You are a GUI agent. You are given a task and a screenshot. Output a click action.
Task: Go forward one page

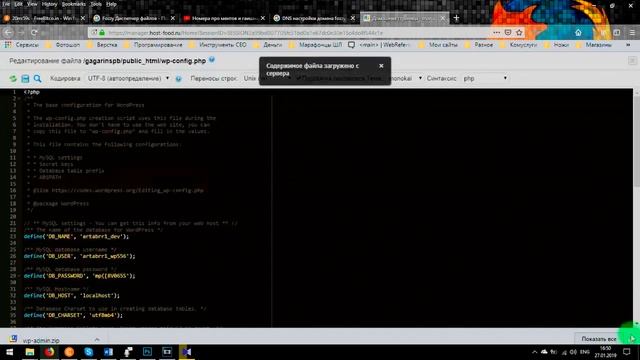point(21,33)
